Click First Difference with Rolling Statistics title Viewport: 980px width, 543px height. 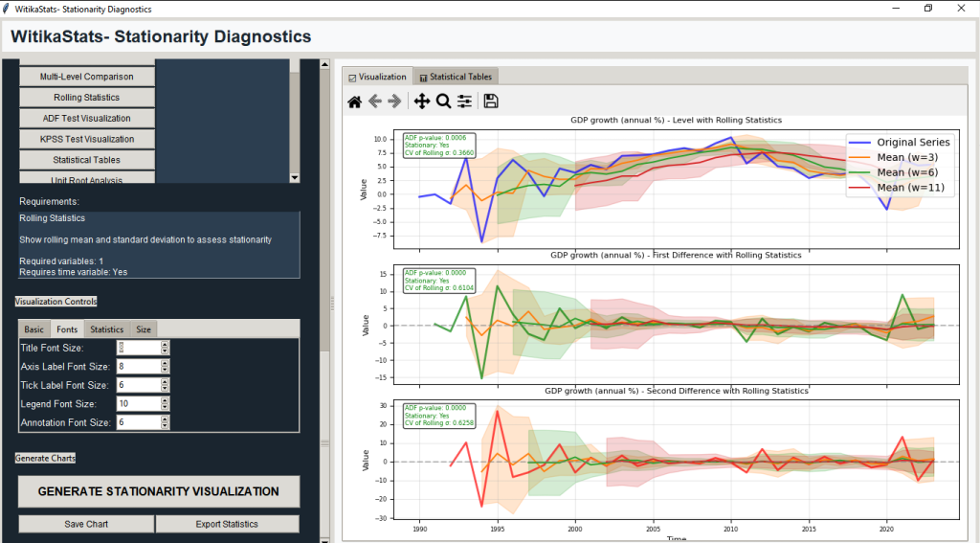pos(676,256)
